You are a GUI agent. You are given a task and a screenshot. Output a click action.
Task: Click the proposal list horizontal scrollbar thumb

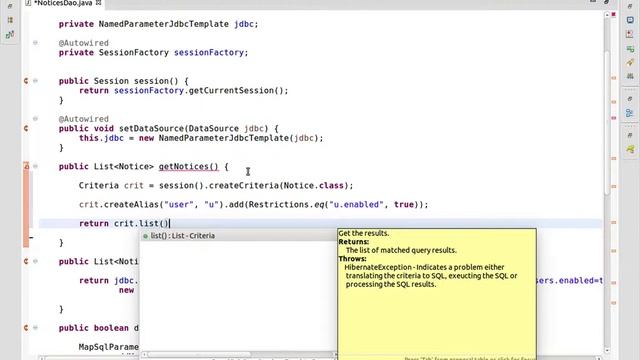pos(199,354)
